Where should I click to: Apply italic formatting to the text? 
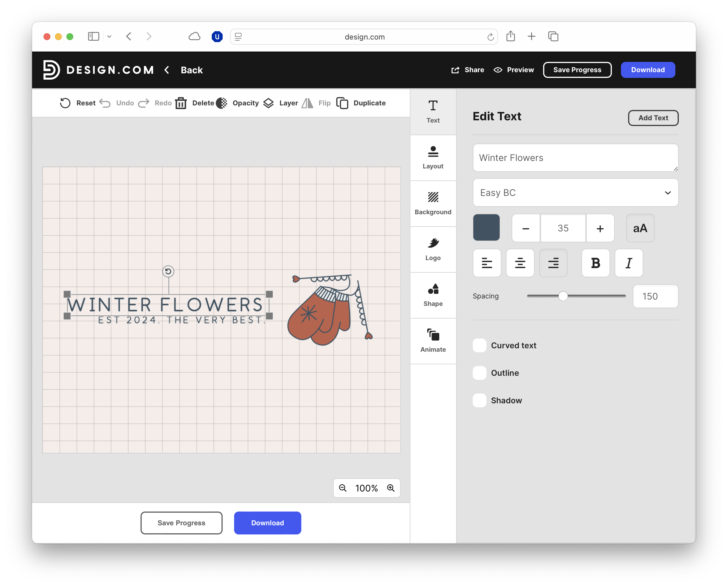pos(628,263)
